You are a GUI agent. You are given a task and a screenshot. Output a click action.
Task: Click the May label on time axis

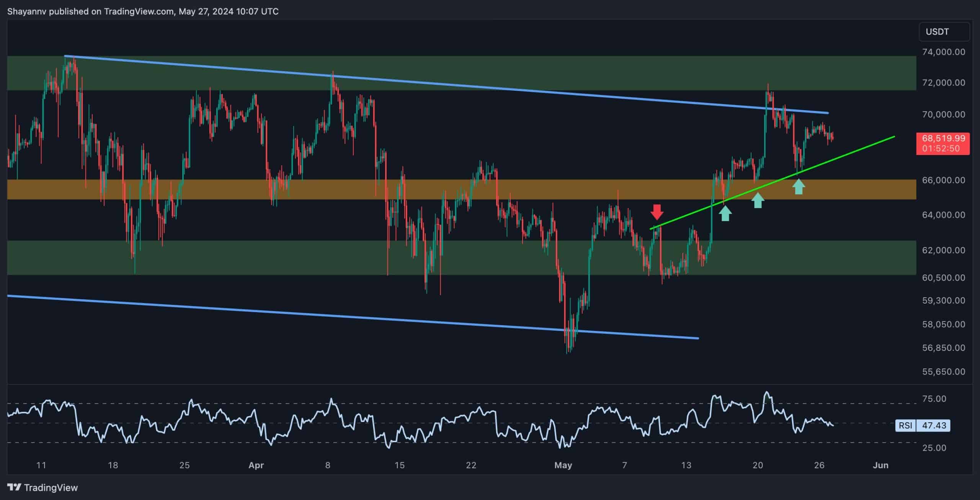[563, 465]
